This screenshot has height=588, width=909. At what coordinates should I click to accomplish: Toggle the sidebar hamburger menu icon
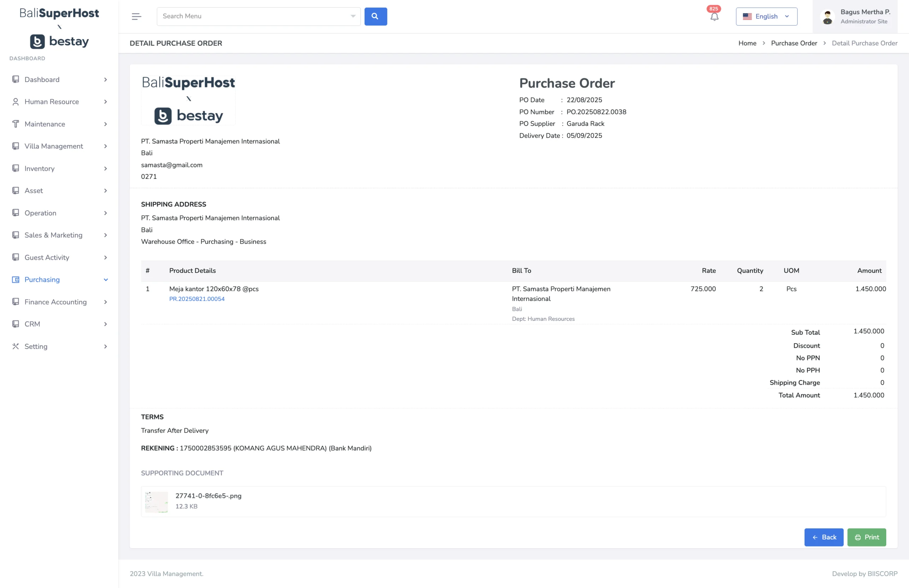136,16
